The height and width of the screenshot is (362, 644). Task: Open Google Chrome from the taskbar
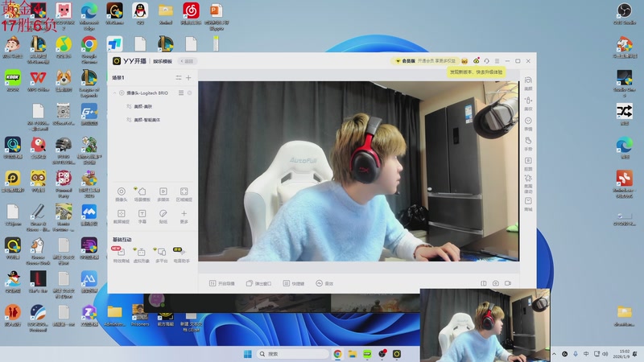(337, 354)
